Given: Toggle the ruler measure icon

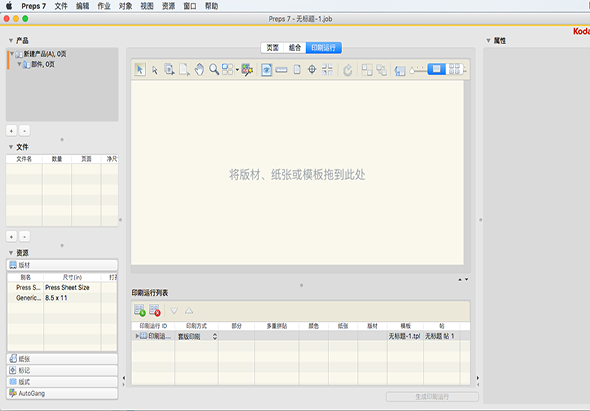Looking at the screenshot, I should tap(281, 70).
